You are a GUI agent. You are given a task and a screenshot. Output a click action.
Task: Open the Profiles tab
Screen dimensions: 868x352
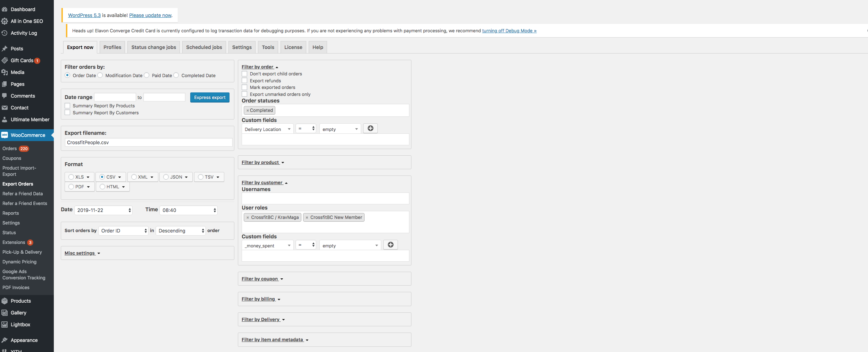[112, 47]
